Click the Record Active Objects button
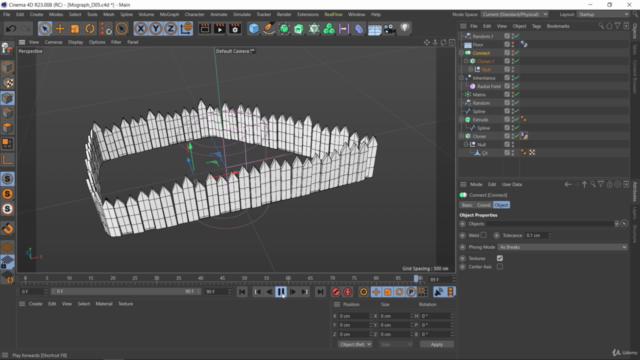This screenshot has height=360, width=640. (x=336, y=292)
